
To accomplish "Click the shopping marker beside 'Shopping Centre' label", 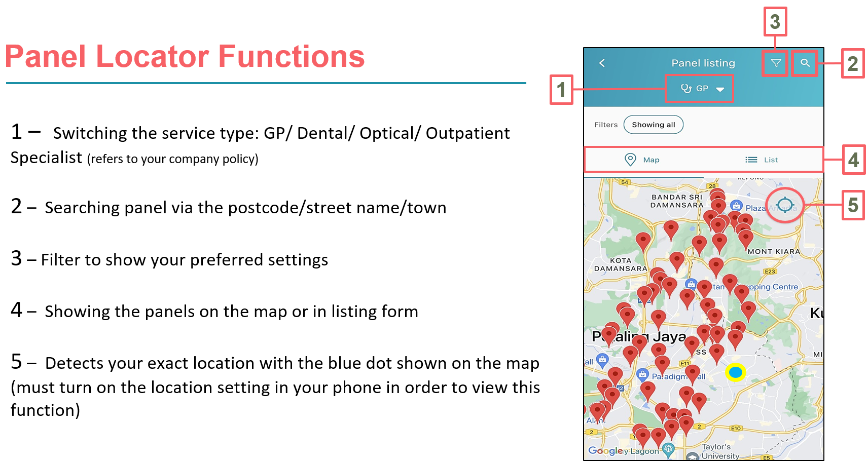I will (691, 284).
